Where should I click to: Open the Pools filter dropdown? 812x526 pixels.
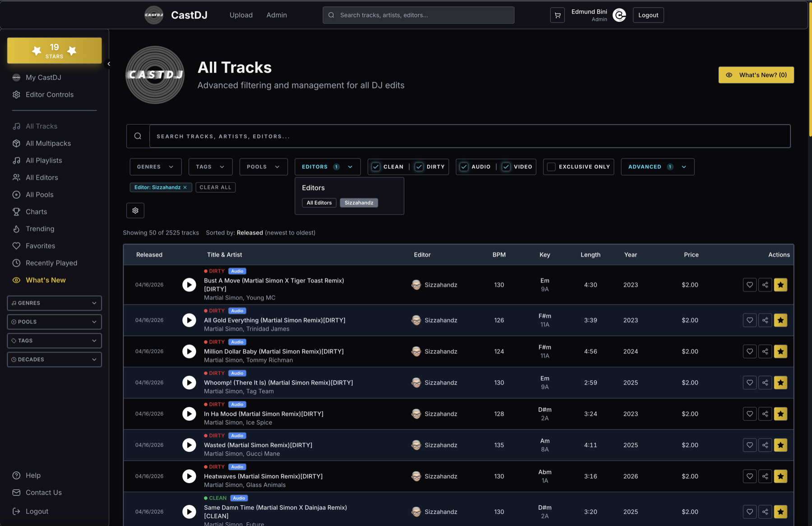coord(263,167)
